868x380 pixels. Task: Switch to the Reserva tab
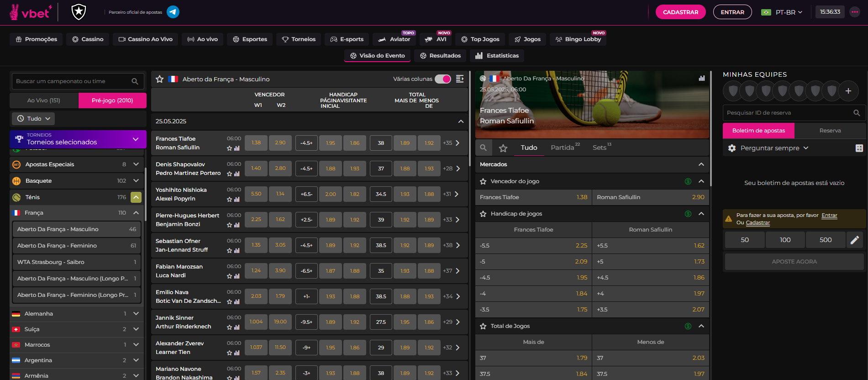click(x=830, y=131)
